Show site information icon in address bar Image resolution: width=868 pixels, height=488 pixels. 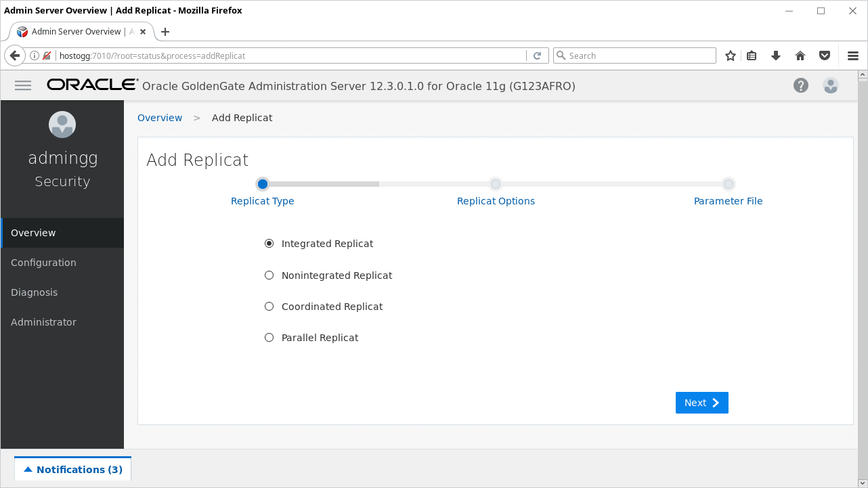point(35,56)
